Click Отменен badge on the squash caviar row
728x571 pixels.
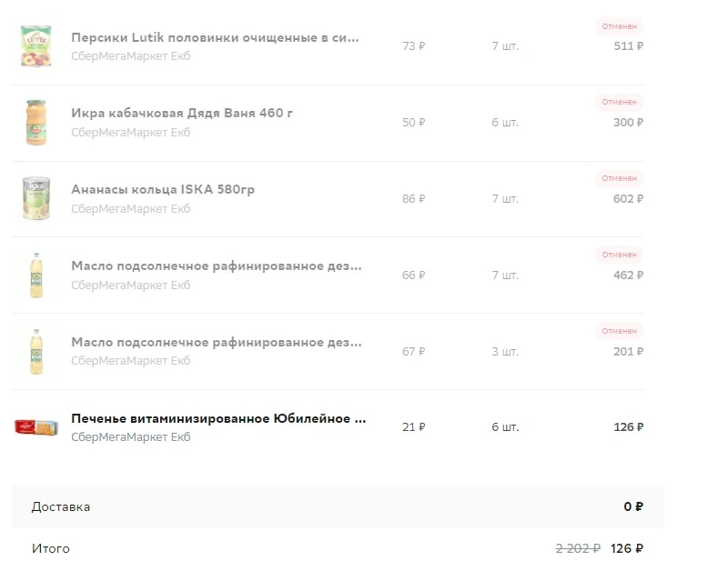tap(619, 102)
